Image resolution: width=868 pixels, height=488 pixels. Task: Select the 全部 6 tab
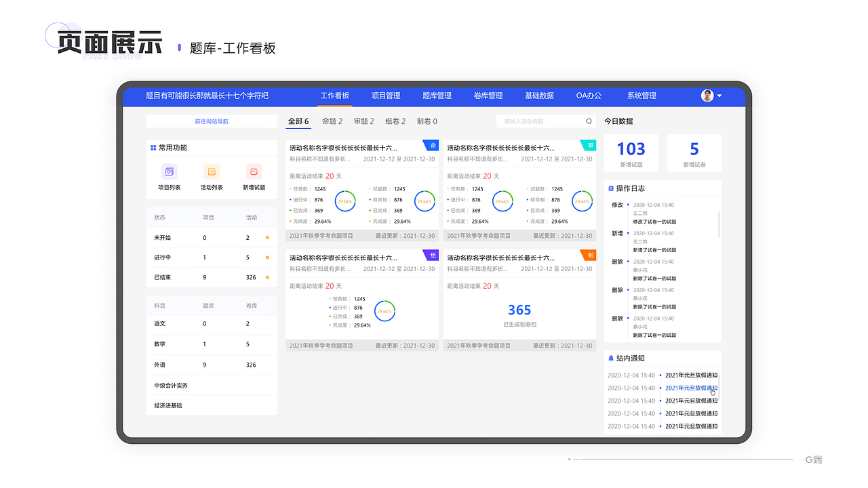(x=298, y=121)
